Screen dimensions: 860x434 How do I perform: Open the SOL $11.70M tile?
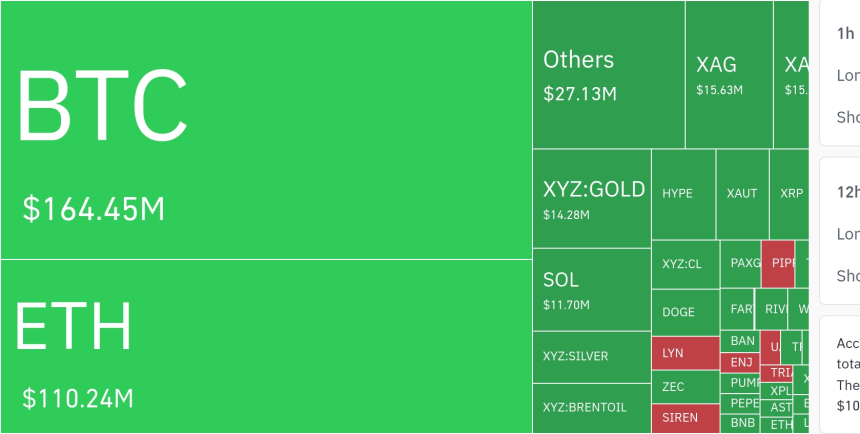coord(592,289)
